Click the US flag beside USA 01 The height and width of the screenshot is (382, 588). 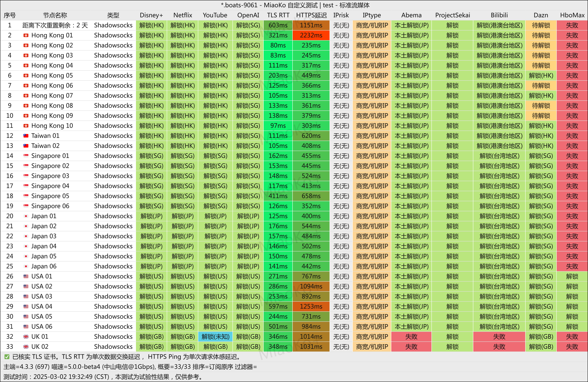[x=26, y=276]
